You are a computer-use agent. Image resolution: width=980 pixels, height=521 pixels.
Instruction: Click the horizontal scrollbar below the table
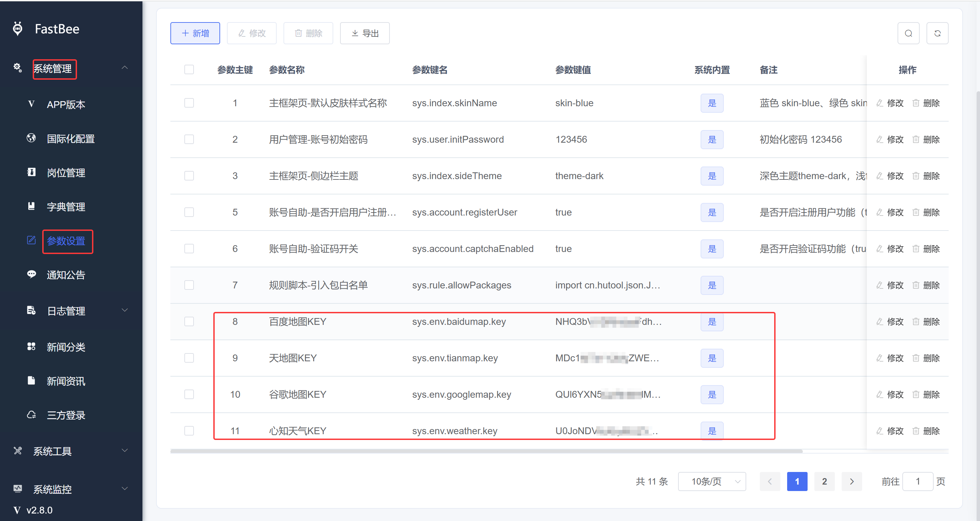coord(486,452)
